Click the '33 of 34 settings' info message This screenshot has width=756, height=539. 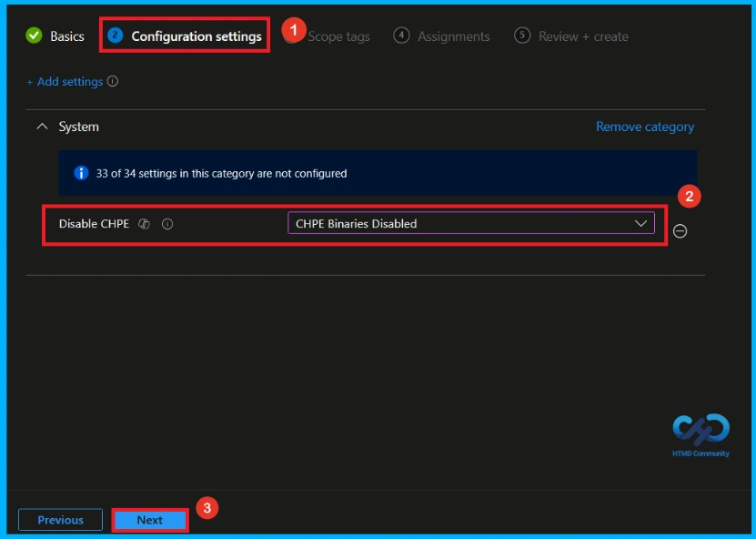tap(221, 173)
